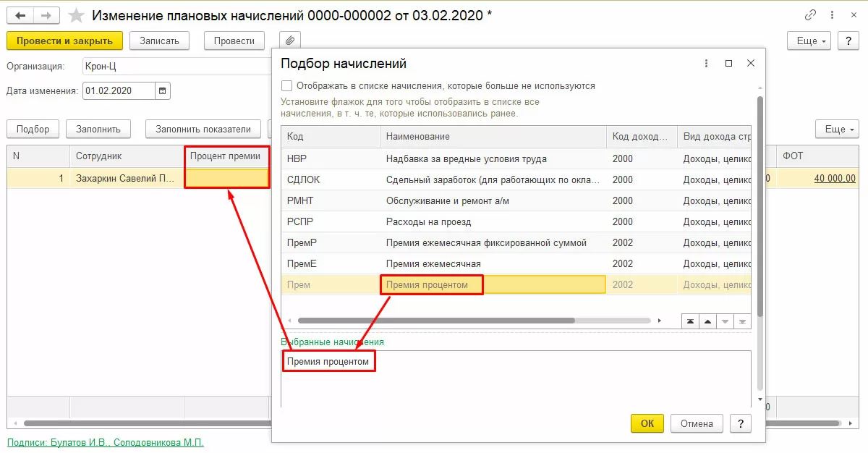
Task: Click the Подбор button
Action: (33, 129)
